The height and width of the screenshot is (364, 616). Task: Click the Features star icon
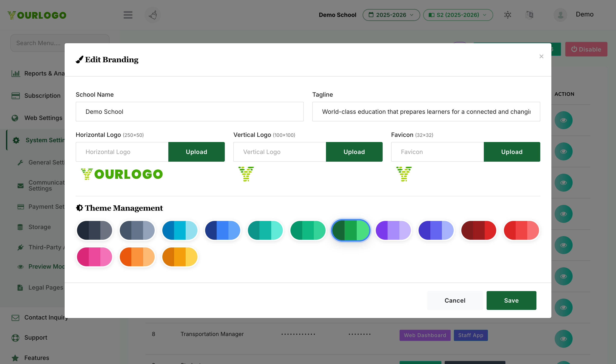coord(15,358)
